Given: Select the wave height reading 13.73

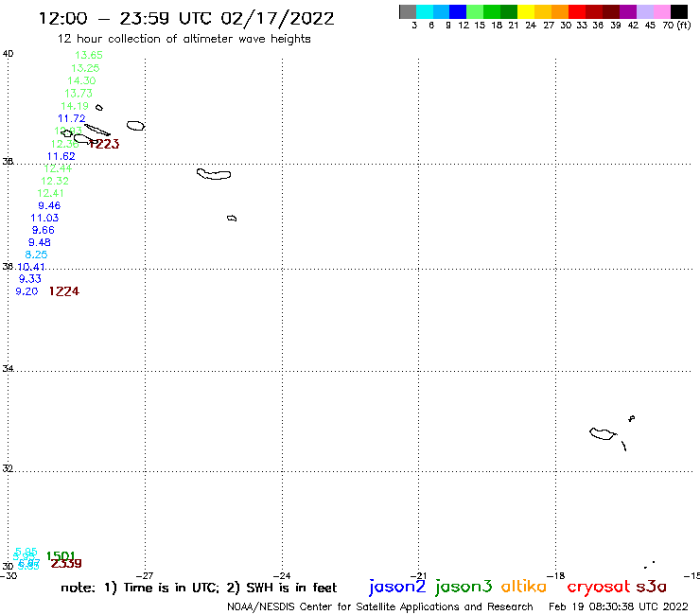Looking at the screenshot, I should pos(79,94).
